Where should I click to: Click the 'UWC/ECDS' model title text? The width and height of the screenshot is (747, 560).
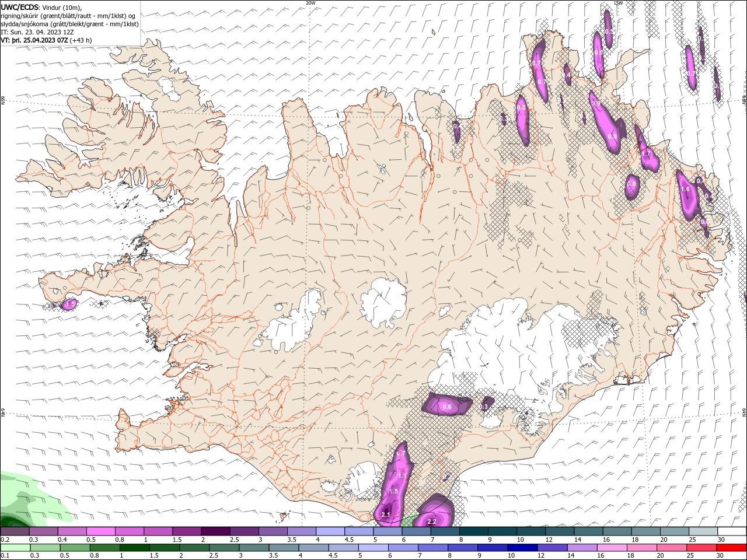point(20,7)
